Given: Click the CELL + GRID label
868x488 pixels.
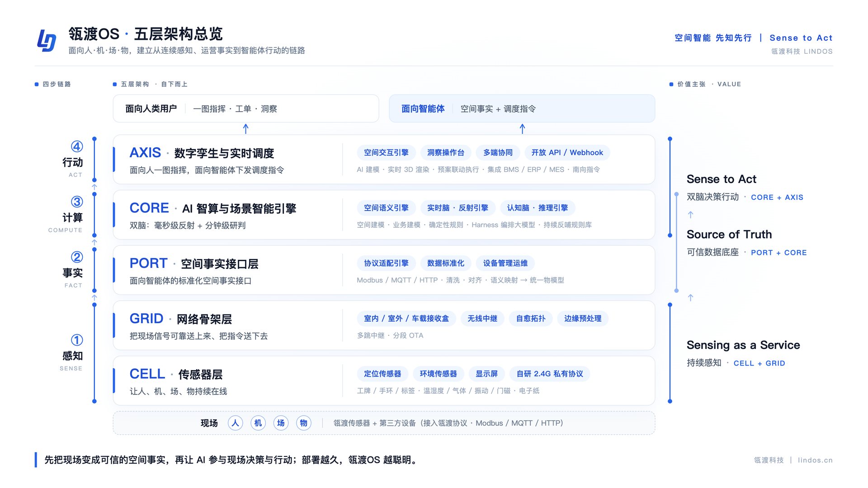Looking at the screenshot, I should click(x=759, y=363).
